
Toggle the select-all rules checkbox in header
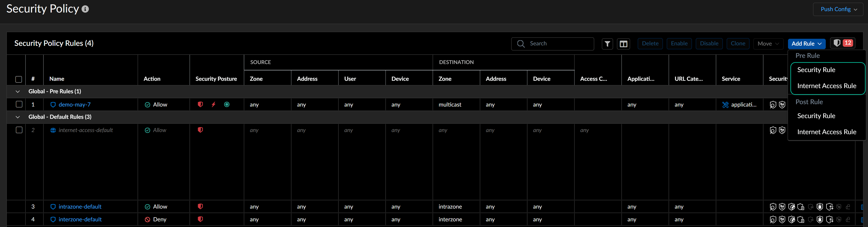(x=19, y=79)
